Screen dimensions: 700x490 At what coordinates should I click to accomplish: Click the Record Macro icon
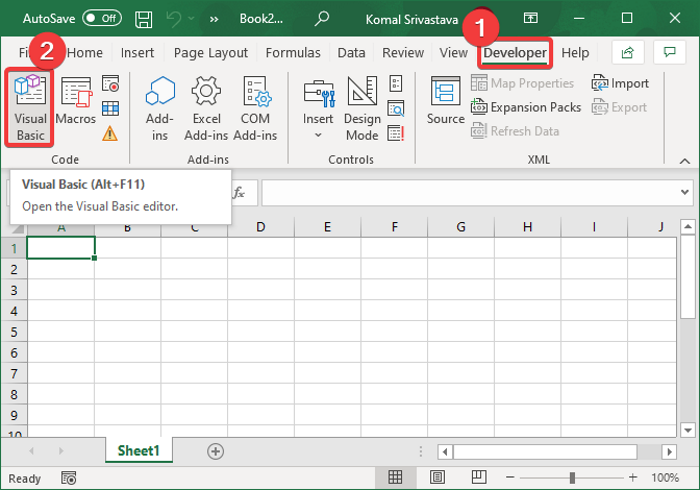[110, 83]
